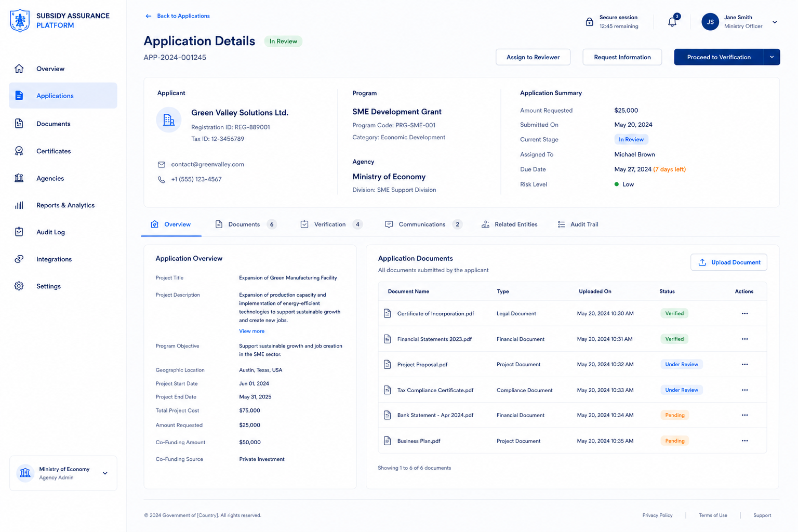798x532 pixels.
Task: Click the file icon of Tax Compliance Certificate.pdf
Action: (x=387, y=390)
